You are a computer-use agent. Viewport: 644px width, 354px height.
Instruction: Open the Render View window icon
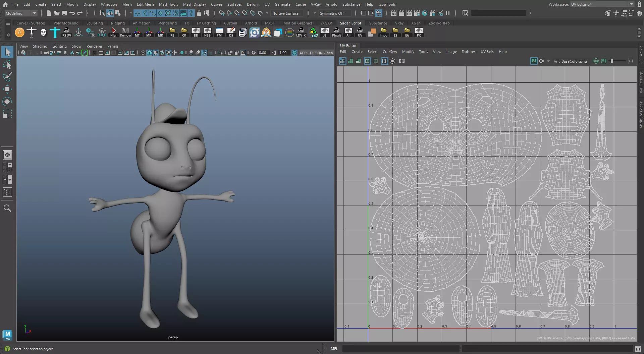click(393, 13)
